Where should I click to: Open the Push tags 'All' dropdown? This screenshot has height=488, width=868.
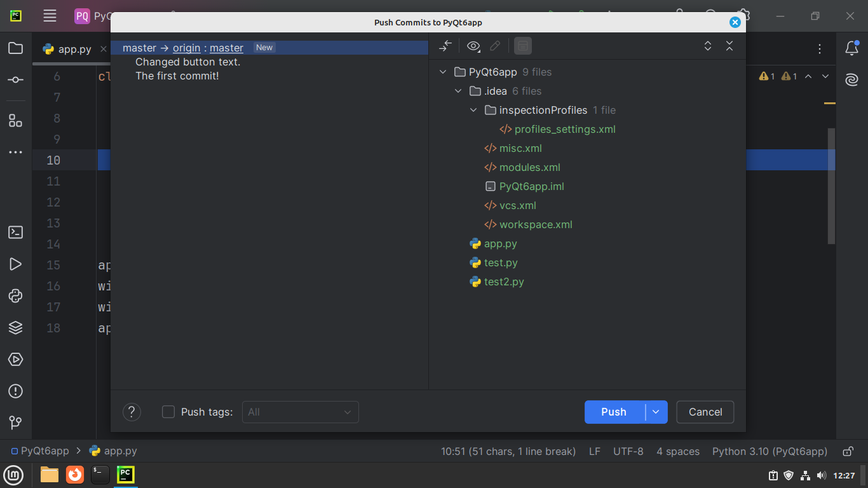click(x=300, y=412)
